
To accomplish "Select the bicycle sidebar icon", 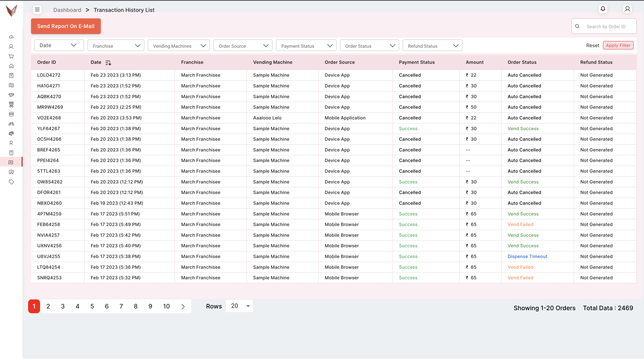I will tap(11, 124).
